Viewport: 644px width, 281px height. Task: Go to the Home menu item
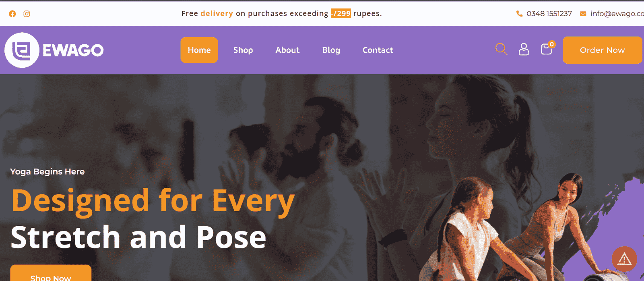click(199, 50)
